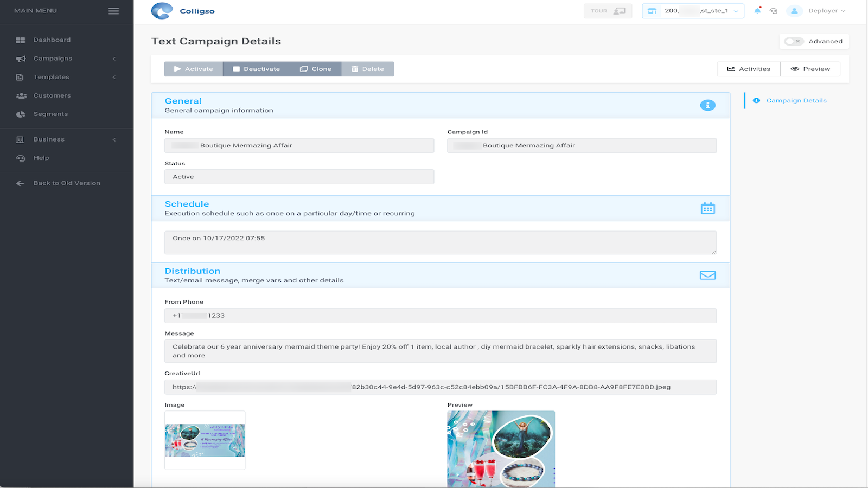
Task: Click the Schedule calendar icon
Action: pos(707,208)
